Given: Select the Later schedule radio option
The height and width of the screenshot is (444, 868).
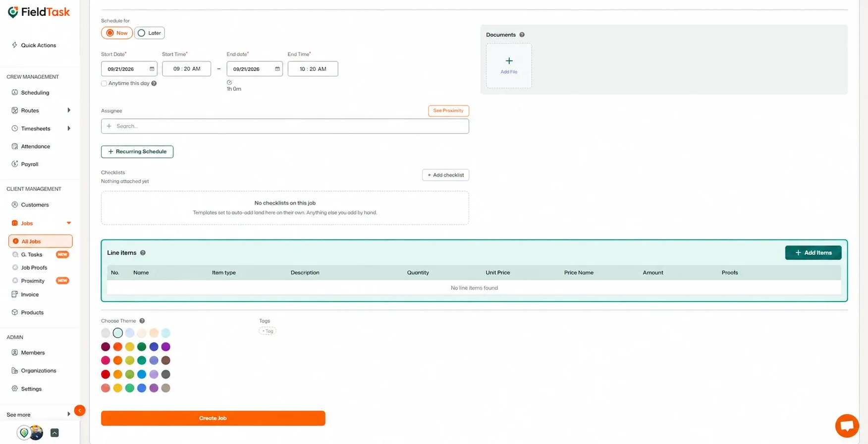Looking at the screenshot, I should pyautogui.click(x=149, y=33).
